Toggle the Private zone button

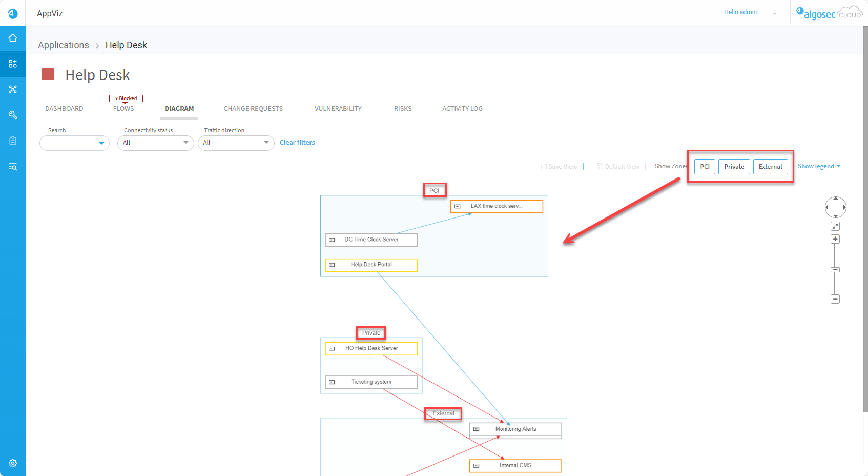click(x=734, y=167)
